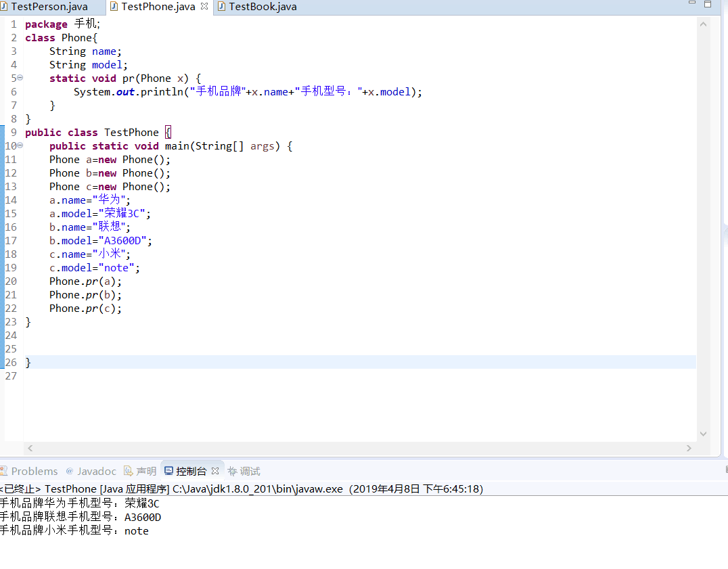Click 'Phone.pr(b);' call on line 21

click(x=85, y=295)
